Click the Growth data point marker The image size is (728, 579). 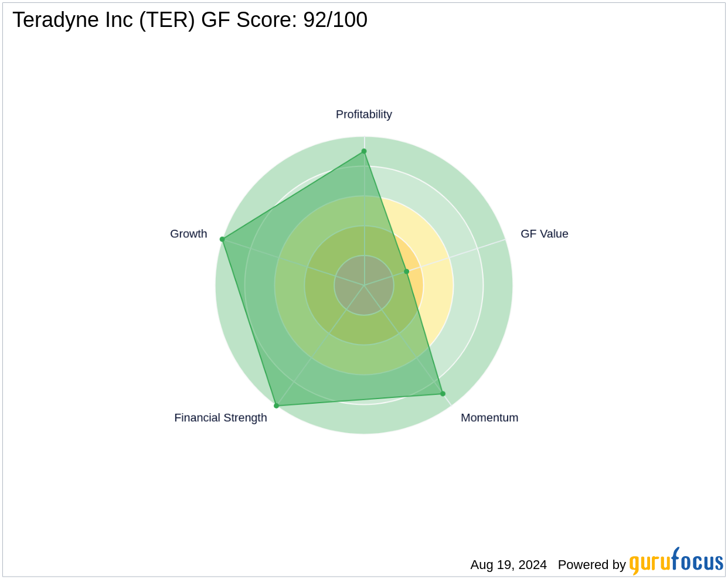222,239
